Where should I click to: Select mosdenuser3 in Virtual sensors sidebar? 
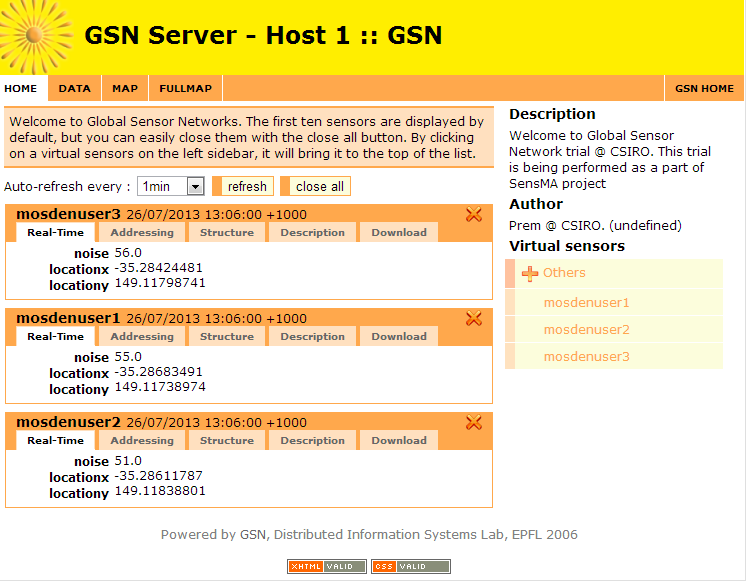coord(586,357)
